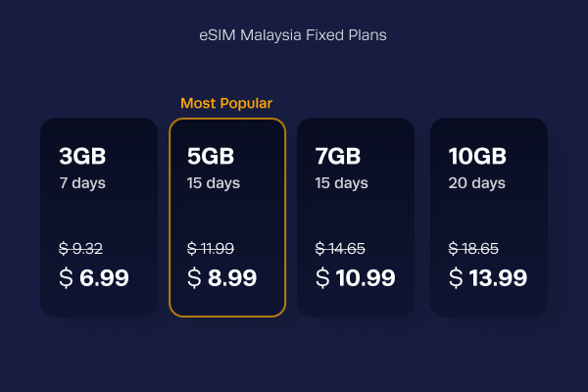
Task: Pick the 10GB 20 days plan card
Action: coord(489,218)
